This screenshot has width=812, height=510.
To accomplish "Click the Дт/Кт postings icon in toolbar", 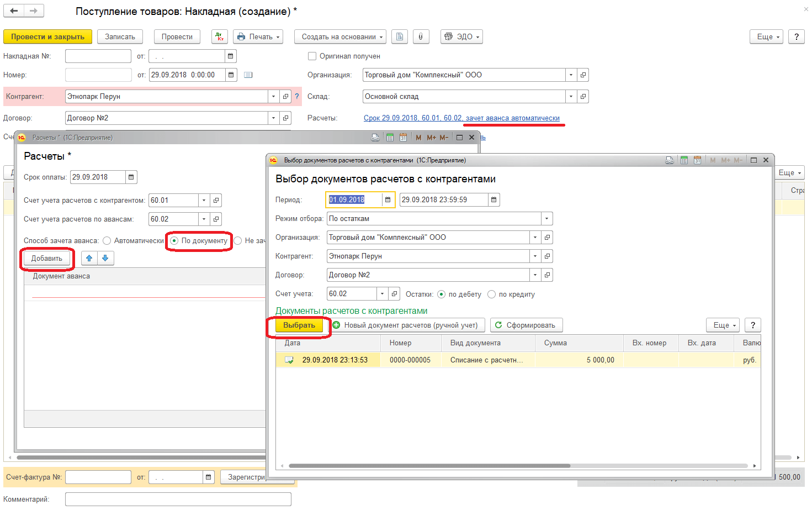I will coord(220,37).
